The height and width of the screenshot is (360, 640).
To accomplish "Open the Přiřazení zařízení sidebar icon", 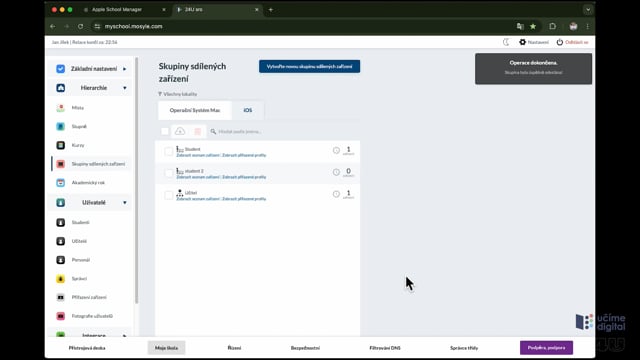I will pyautogui.click(x=60, y=297).
